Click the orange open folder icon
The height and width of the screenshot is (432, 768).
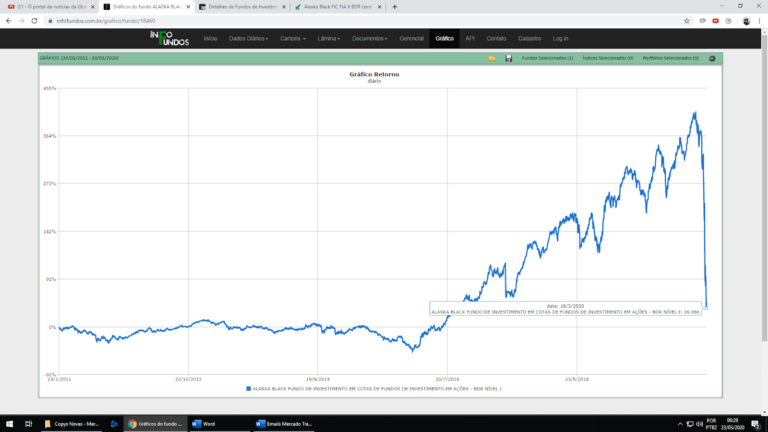click(x=492, y=59)
